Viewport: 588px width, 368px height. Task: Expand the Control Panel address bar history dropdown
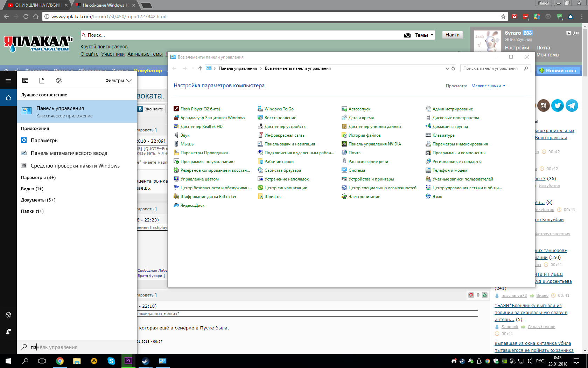click(447, 68)
